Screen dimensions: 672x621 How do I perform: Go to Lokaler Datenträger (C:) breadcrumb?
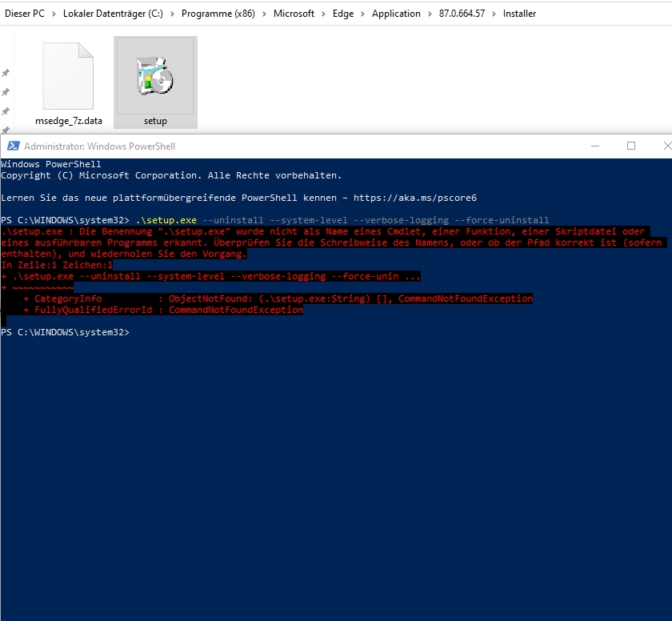pyautogui.click(x=113, y=14)
